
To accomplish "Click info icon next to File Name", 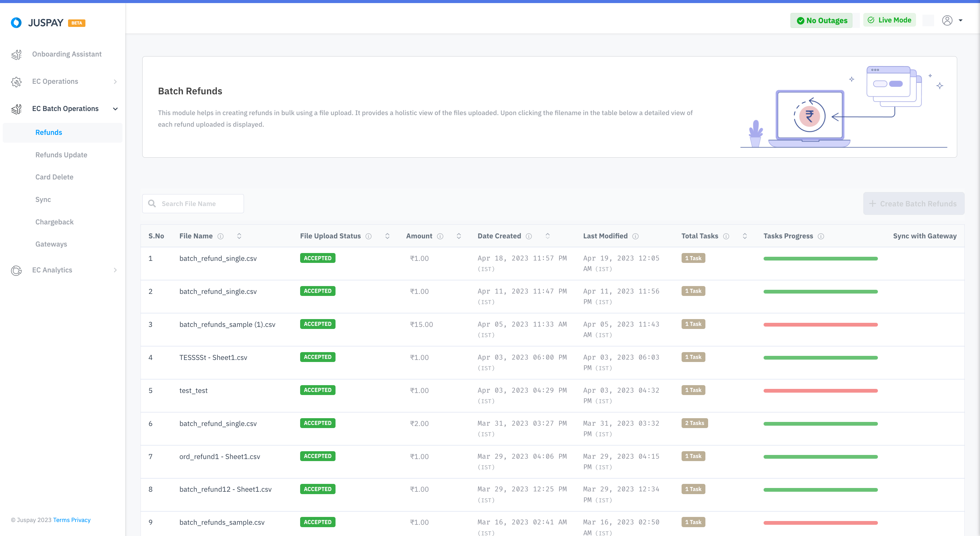I will (x=220, y=236).
